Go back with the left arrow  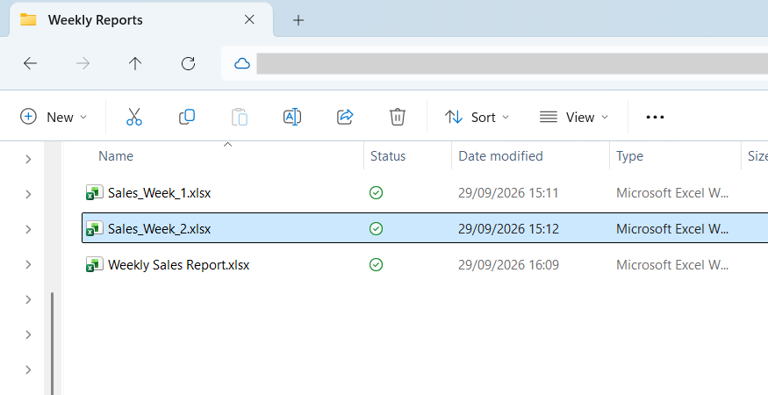[30, 63]
